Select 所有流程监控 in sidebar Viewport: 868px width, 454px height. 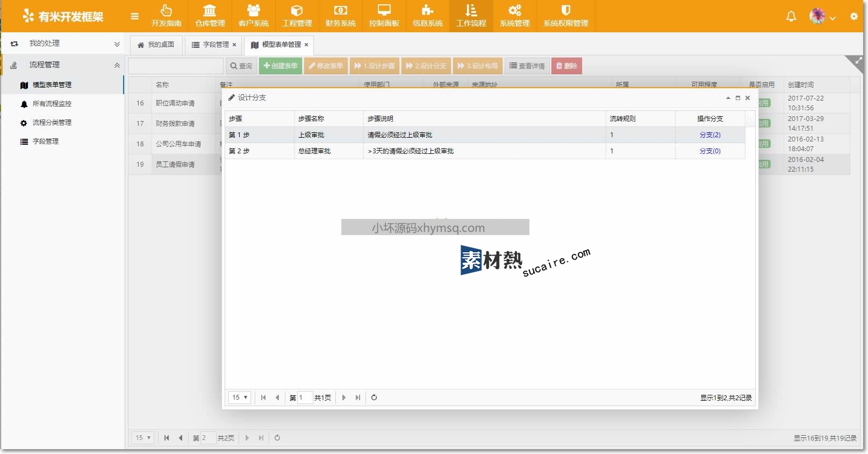coord(52,104)
